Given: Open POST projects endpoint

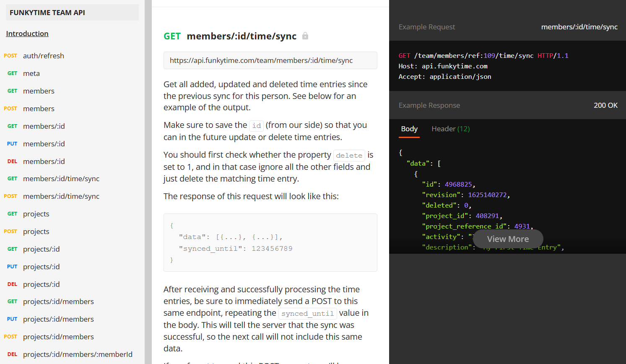Looking at the screenshot, I should (26, 231).
